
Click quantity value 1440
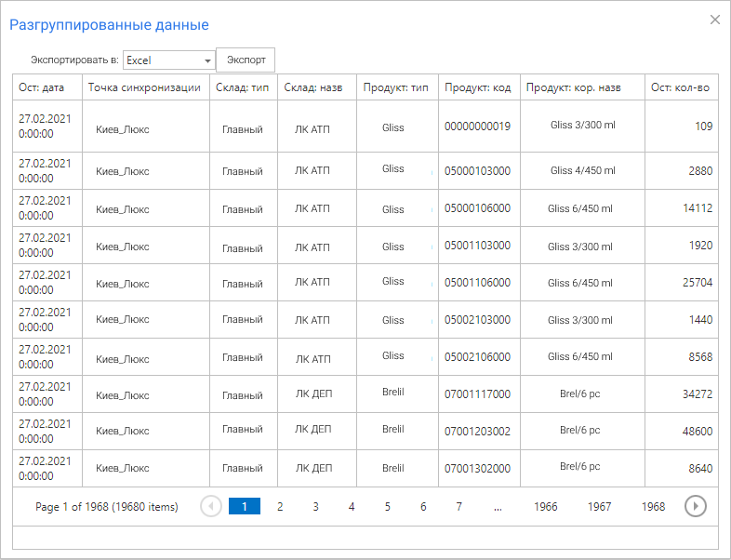point(700,320)
